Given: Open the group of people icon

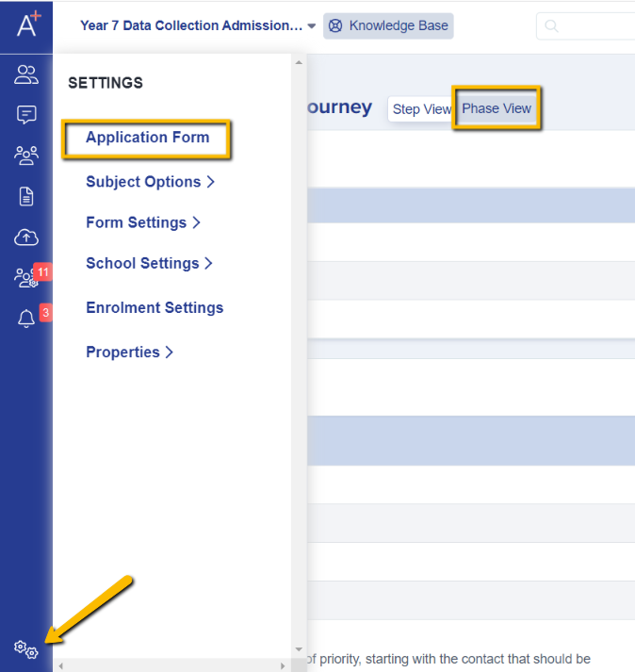Looking at the screenshot, I should (26, 156).
